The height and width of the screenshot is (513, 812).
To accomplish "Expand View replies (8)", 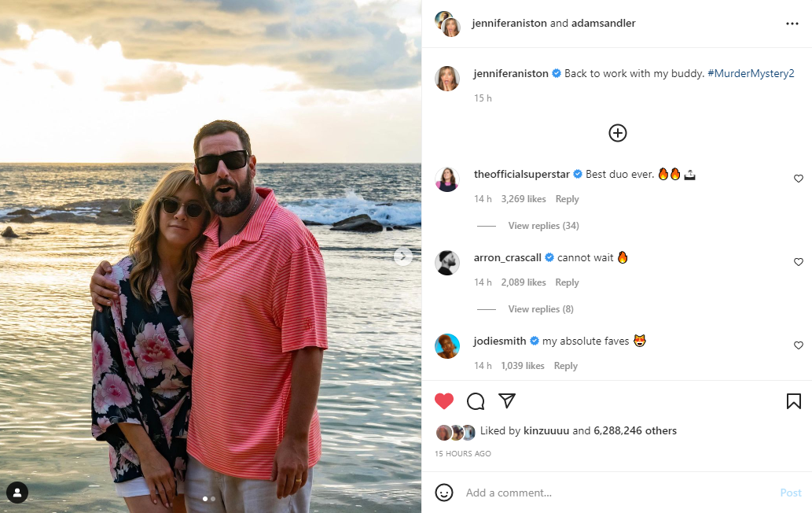I will click(x=541, y=309).
